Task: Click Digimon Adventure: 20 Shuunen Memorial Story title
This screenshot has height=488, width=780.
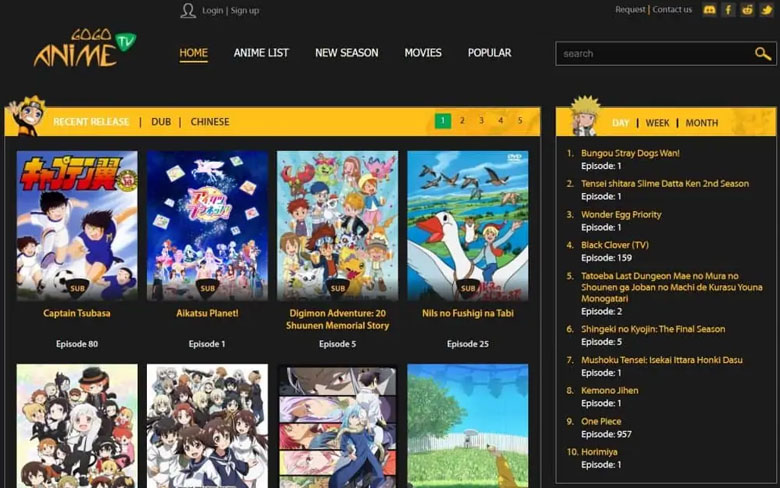Action: point(337,319)
